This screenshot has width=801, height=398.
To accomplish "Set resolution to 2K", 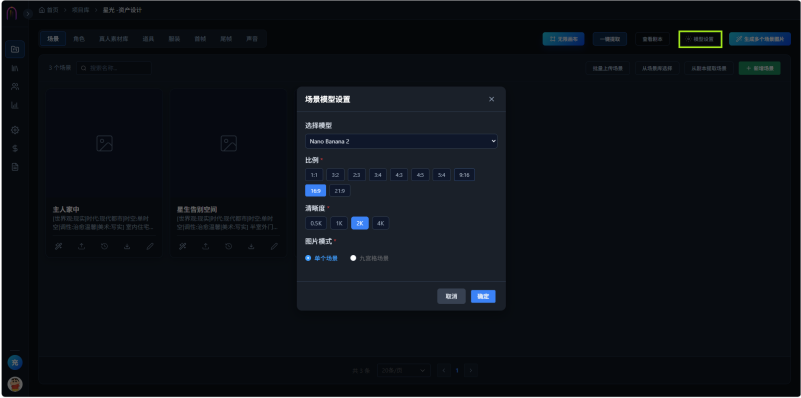I will 360,223.
